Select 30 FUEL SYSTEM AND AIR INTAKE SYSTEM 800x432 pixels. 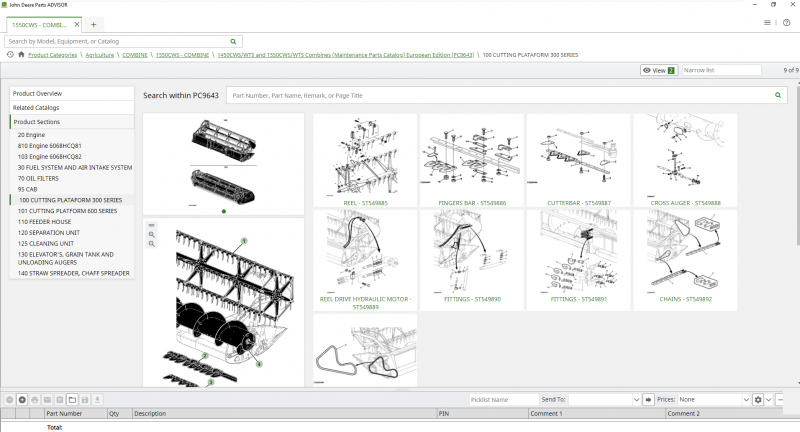point(74,167)
